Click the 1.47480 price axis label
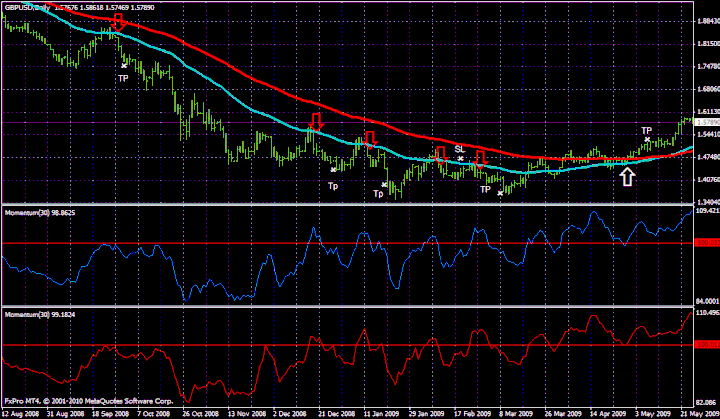720x419 pixels. coord(708,157)
